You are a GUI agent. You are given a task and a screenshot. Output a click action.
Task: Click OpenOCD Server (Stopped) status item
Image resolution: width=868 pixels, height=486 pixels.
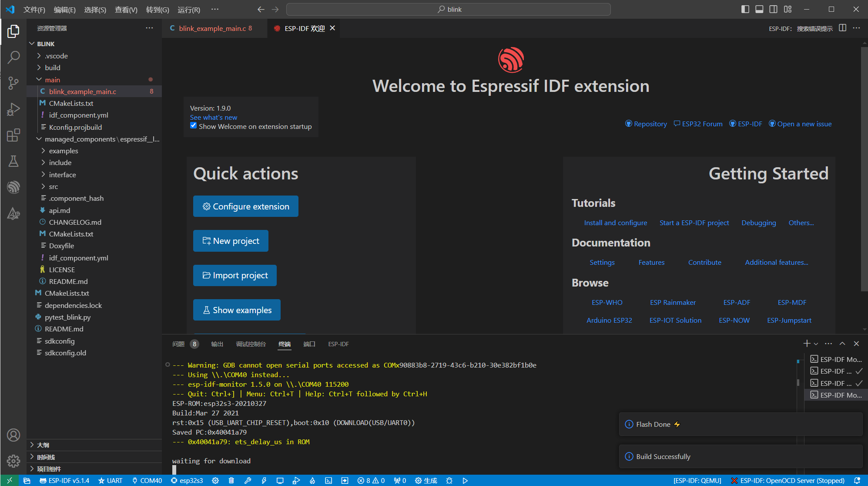pos(788,480)
